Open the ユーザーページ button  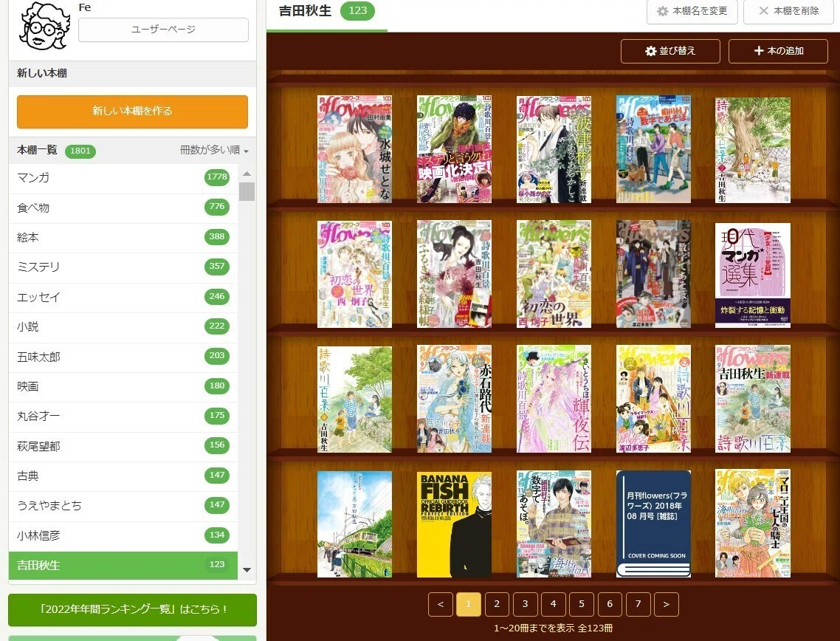click(163, 30)
